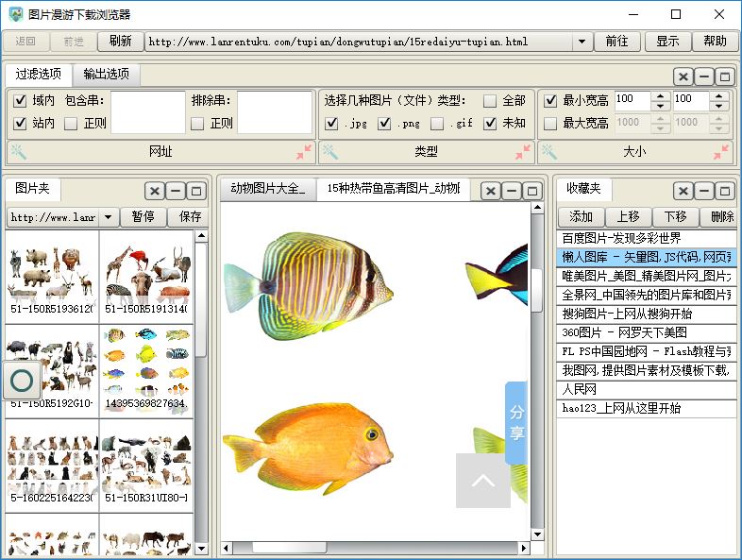This screenshot has height=560, width=742.
Task: Select the tropical fish grid thumbnail 14395369827634
Action: (146, 371)
